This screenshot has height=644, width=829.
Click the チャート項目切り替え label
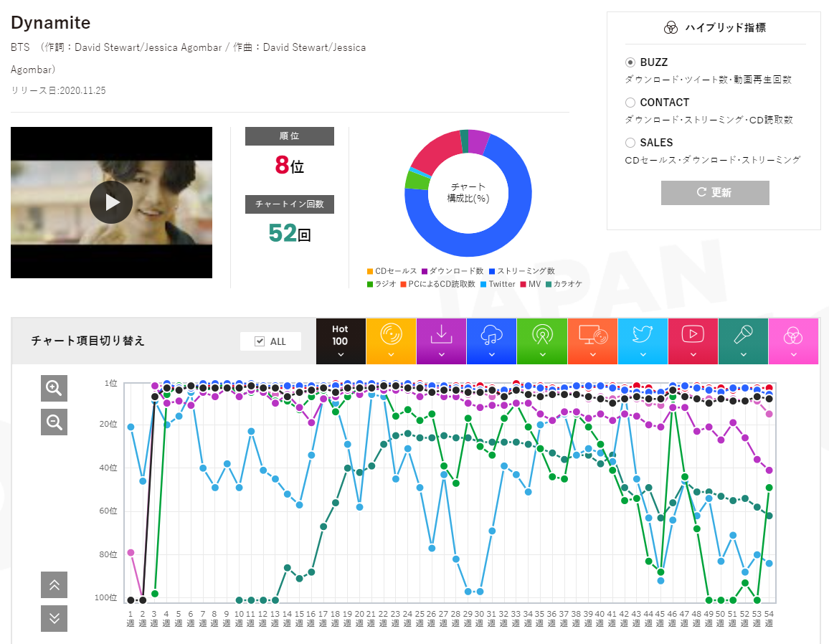87,341
